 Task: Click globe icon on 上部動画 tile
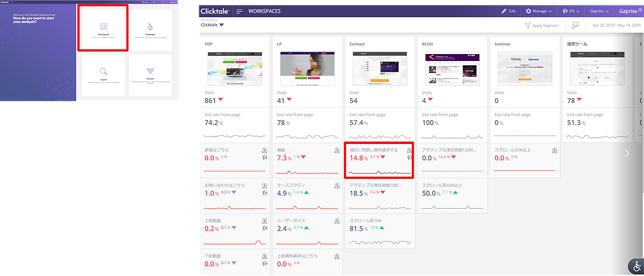tap(265, 228)
